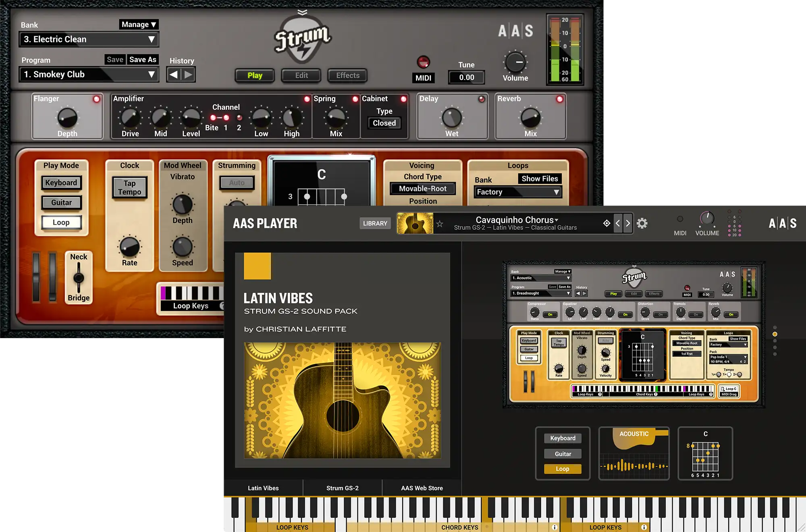This screenshot has height=532, width=806.
Task: Click the Tap Tempo button
Action: point(129,188)
